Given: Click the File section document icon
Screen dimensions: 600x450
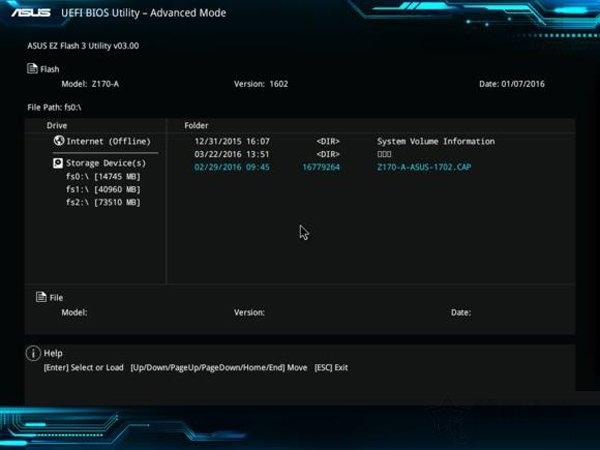Looking at the screenshot, I should [x=40, y=297].
